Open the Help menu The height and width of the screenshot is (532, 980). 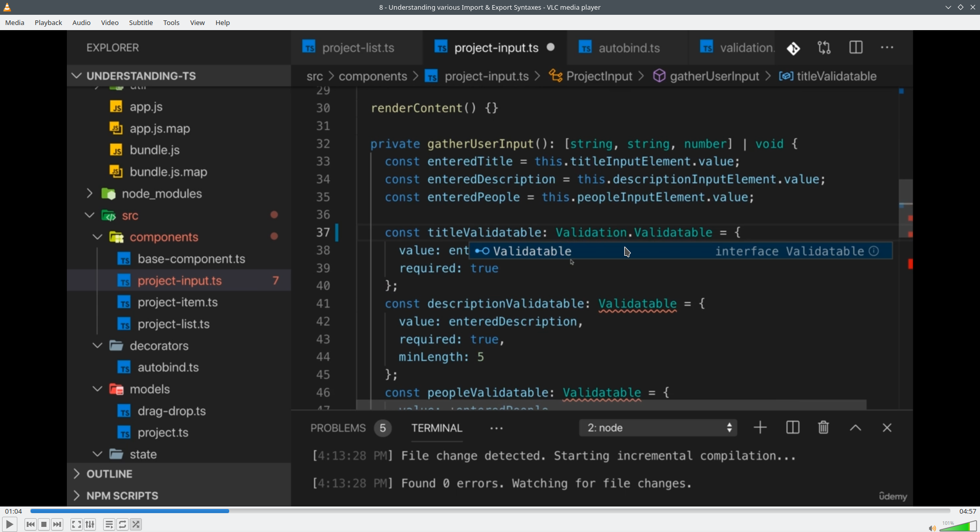[223, 22]
